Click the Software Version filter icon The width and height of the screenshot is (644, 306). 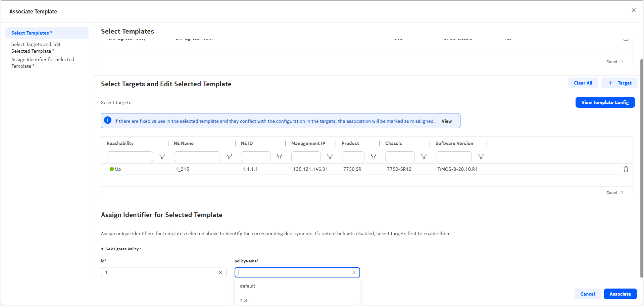(x=481, y=157)
